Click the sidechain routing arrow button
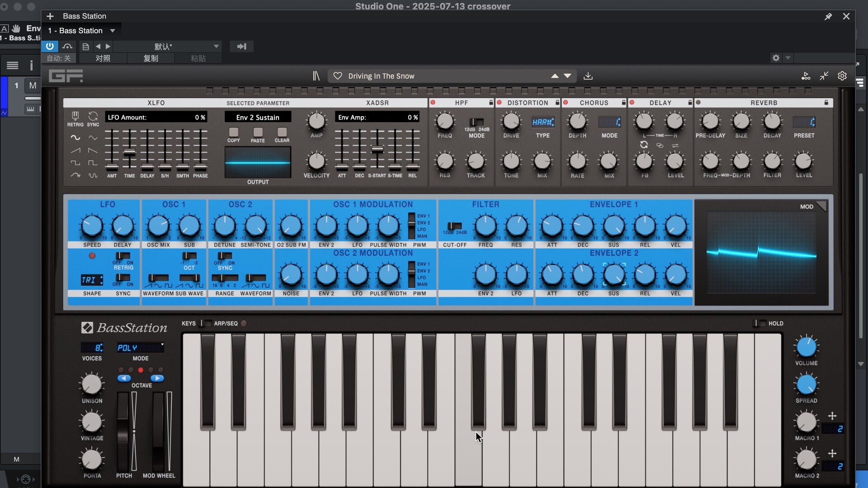 [241, 46]
